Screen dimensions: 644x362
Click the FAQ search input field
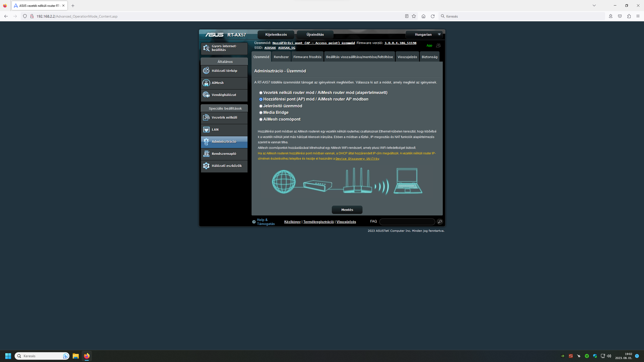[407, 222]
